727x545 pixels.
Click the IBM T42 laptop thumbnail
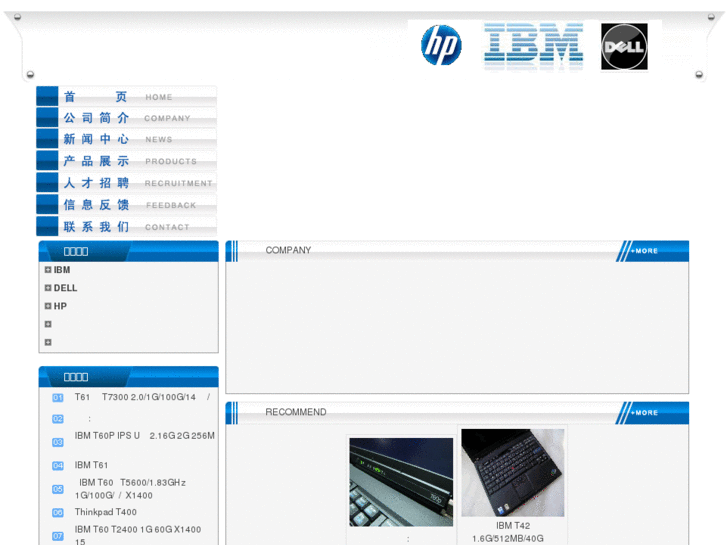point(513,473)
